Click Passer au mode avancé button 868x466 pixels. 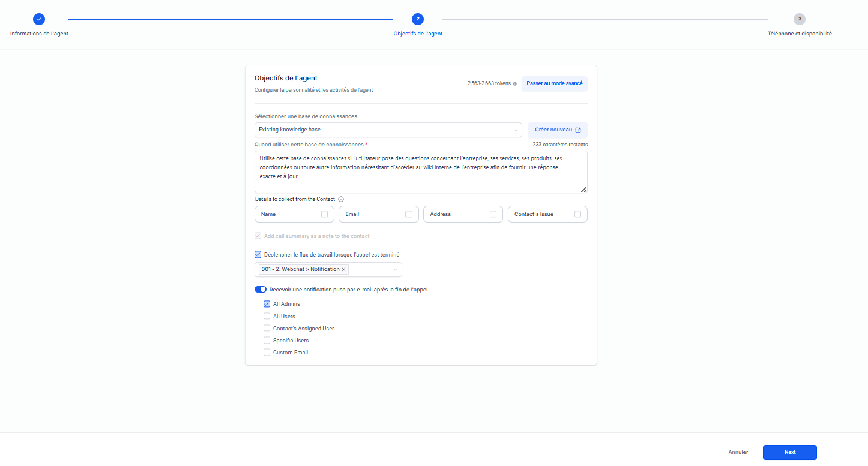coord(554,83)
